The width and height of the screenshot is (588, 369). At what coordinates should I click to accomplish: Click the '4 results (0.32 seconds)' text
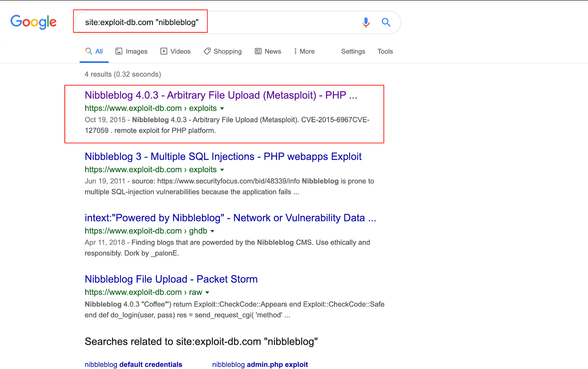[123, 74]
